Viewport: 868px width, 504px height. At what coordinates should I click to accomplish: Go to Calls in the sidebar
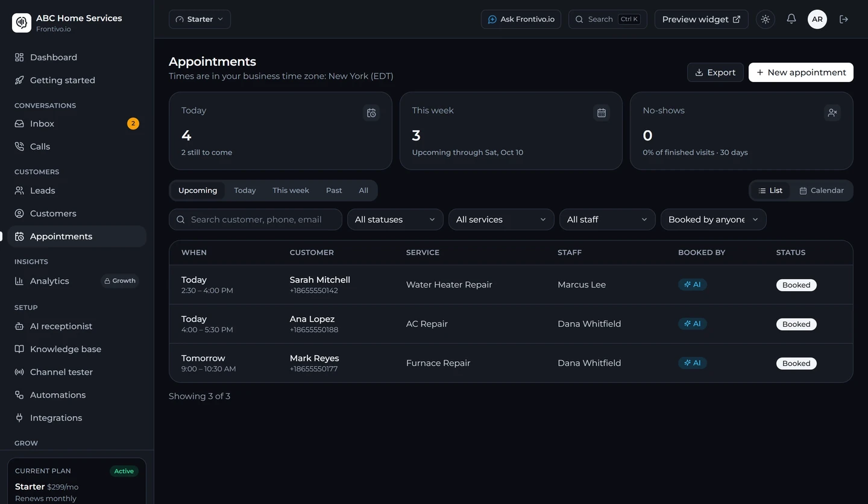[77, 146]
